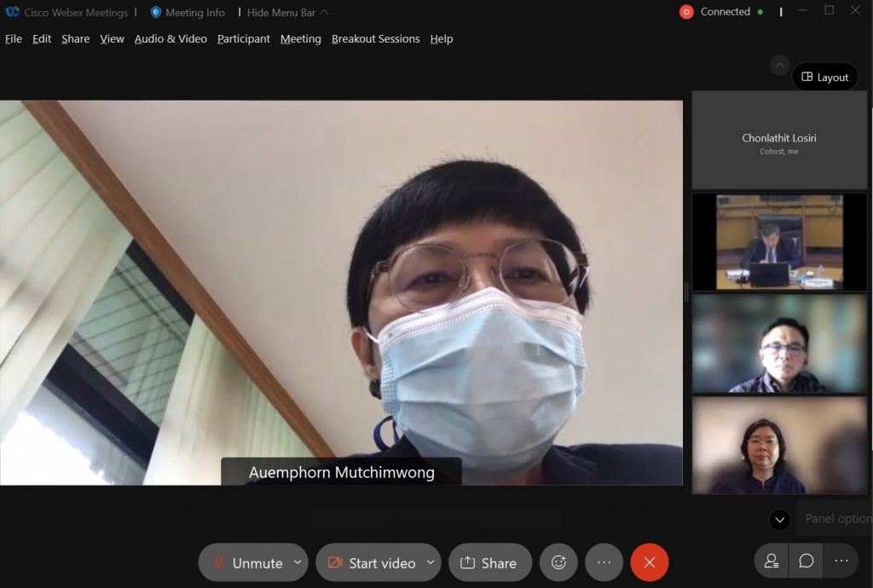Open the Participants panel icon
The height and width of the screenshot is (588, 873).
click(x=772, y=561)
